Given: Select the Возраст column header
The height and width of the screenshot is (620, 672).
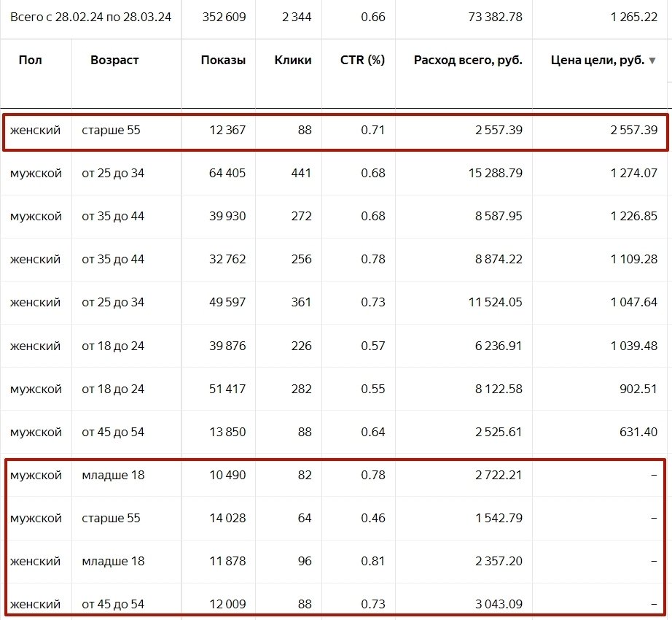Looking at the screenshot, I should click(x=115, y=61).
